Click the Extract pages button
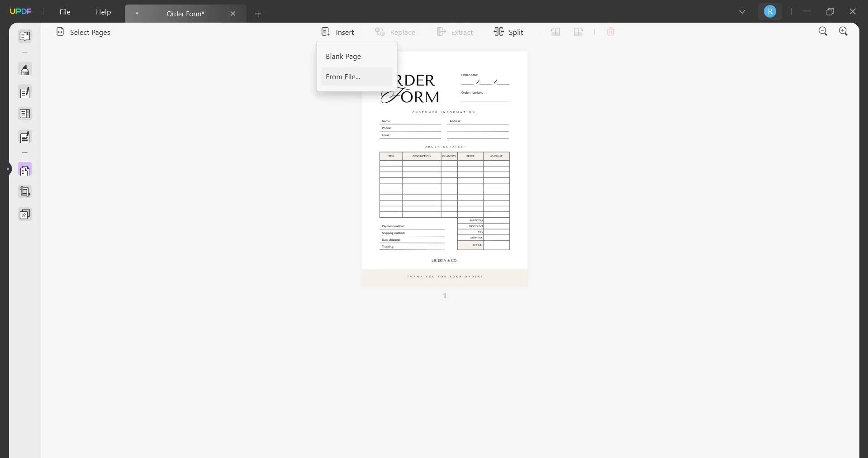This screenshot has height=458, width=868. coord(455,32)
